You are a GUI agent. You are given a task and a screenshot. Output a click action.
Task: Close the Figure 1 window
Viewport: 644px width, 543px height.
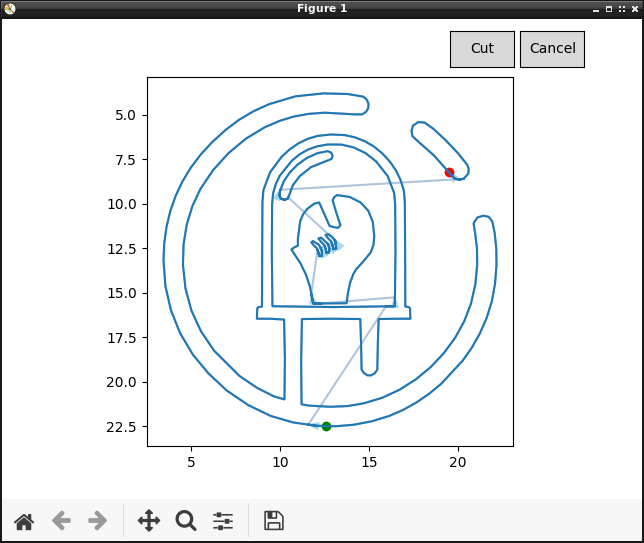click(x=634, y=8)
